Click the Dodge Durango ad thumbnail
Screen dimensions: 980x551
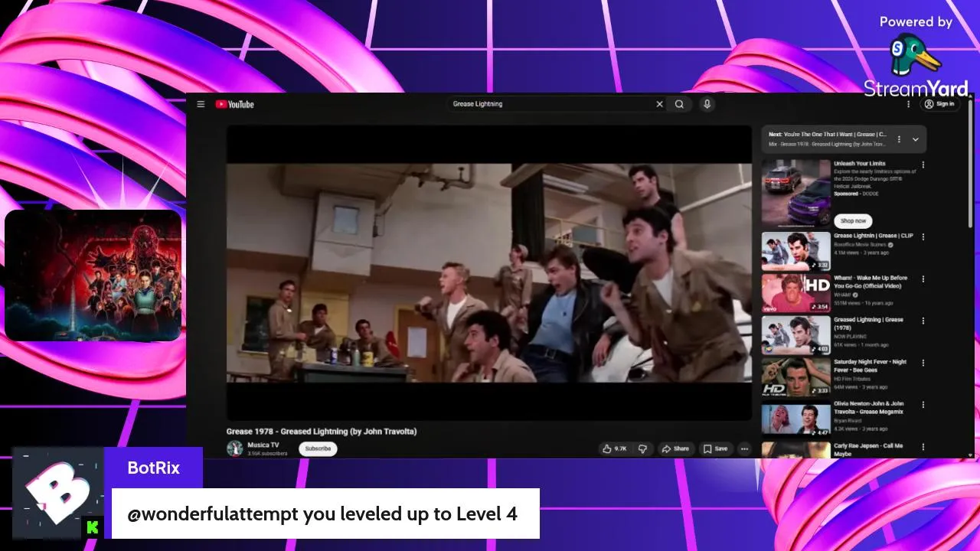click(795, 193)
